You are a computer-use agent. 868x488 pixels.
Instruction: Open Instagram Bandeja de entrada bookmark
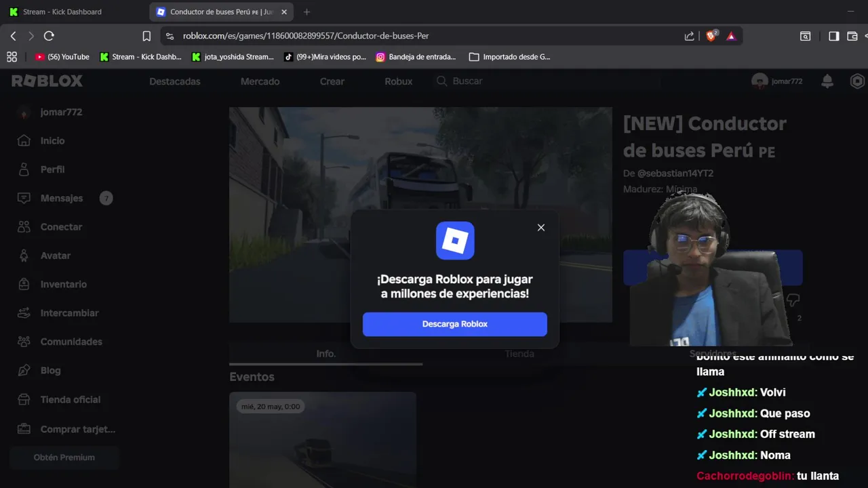point(416,57)
